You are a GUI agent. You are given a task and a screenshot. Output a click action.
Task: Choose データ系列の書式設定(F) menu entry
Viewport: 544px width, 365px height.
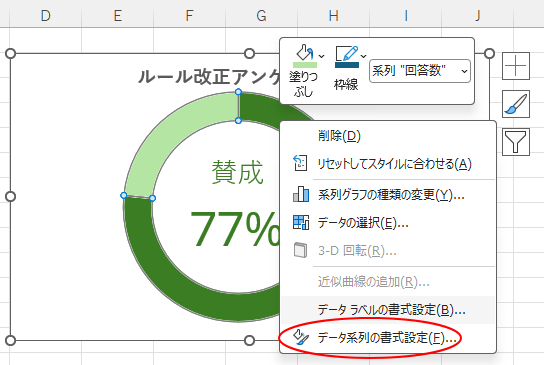(x=387, y=337)
